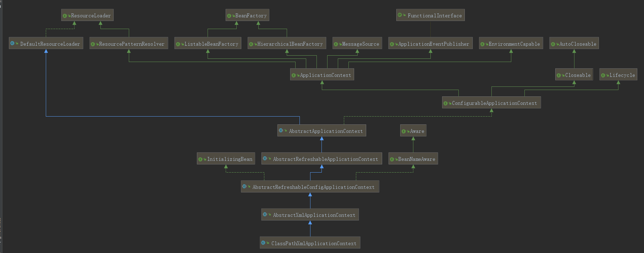The height and width of the screenshot is (253, 644).
Task: Select the ConfigurableApplicationContext node
Action: coord(491,103)
